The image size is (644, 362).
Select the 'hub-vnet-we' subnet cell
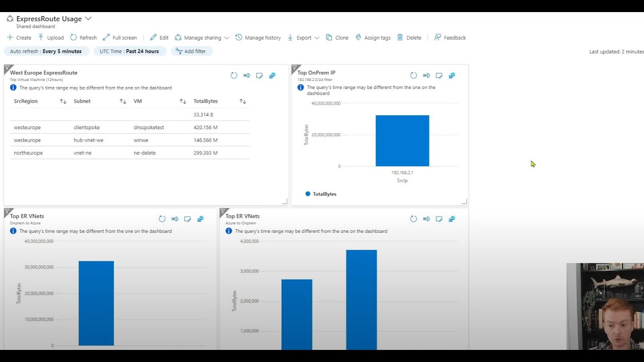(89, 140)
